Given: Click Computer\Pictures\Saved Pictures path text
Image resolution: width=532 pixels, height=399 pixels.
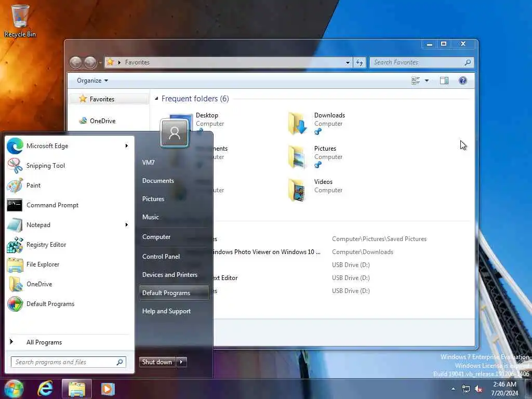Looking at the screenshot, I should pos(379,239).
